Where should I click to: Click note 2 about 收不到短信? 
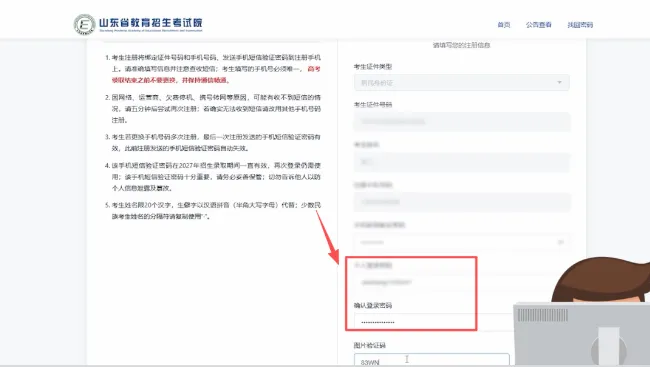tap(212, 109)
